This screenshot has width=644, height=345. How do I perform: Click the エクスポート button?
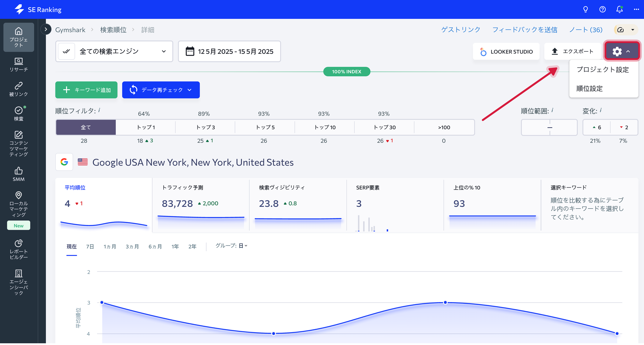tap(573, 52)
